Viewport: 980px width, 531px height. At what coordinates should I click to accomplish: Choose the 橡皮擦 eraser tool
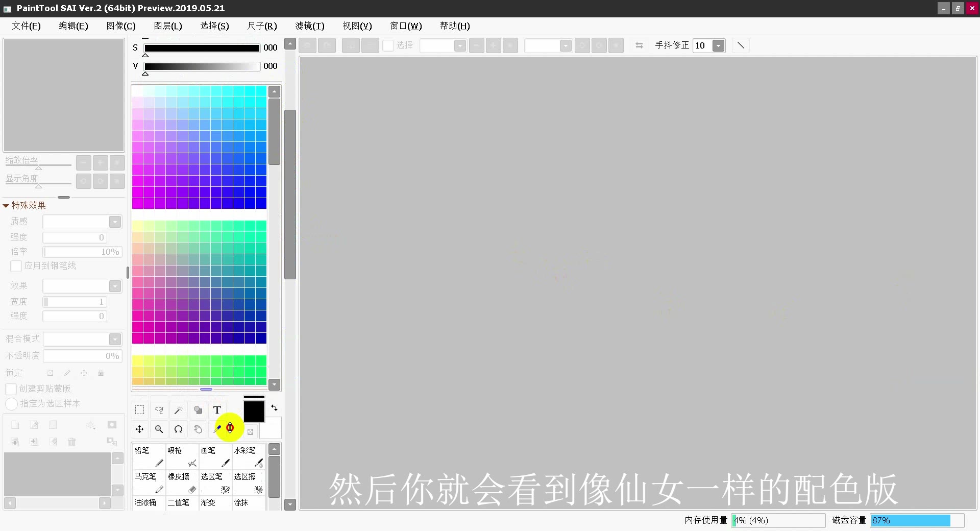pos(182,482)
